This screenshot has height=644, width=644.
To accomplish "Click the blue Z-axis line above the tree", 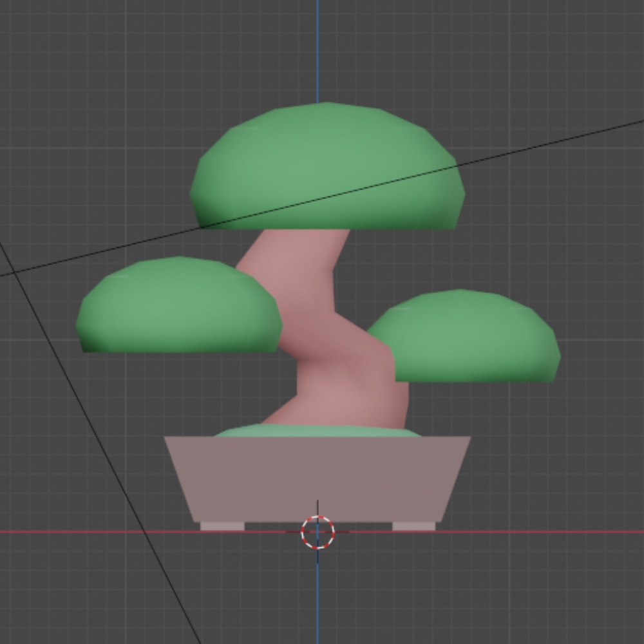I will coord(317,52).
